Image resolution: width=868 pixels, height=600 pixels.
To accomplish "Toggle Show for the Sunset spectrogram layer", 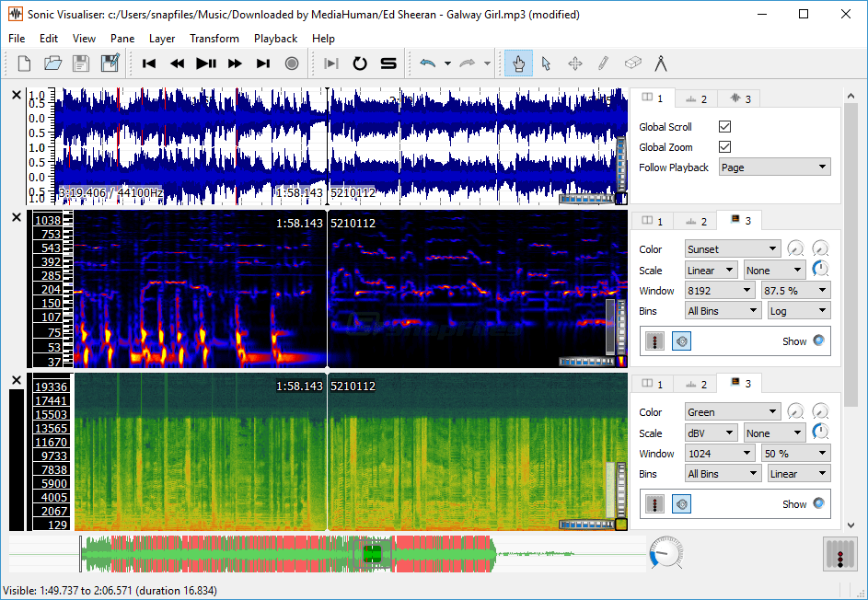I will 817,340.
